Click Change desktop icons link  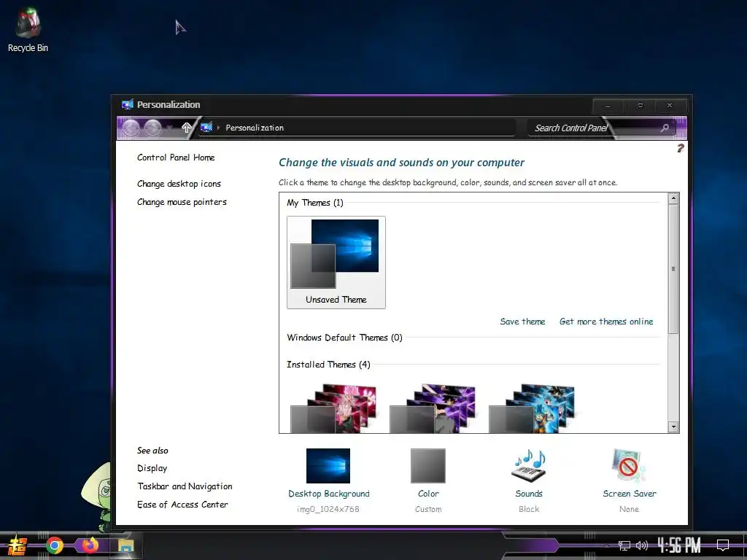tap(179, 184)
